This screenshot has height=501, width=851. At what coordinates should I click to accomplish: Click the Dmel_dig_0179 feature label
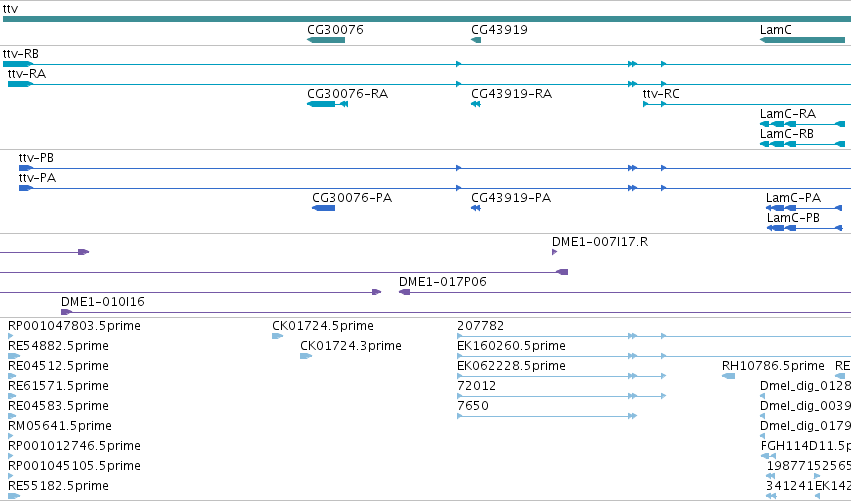coord(805,426)
